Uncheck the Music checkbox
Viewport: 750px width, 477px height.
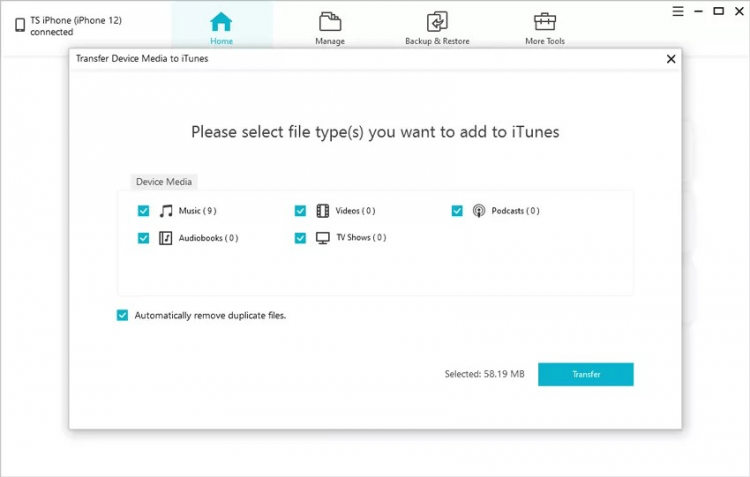[143, 211]
